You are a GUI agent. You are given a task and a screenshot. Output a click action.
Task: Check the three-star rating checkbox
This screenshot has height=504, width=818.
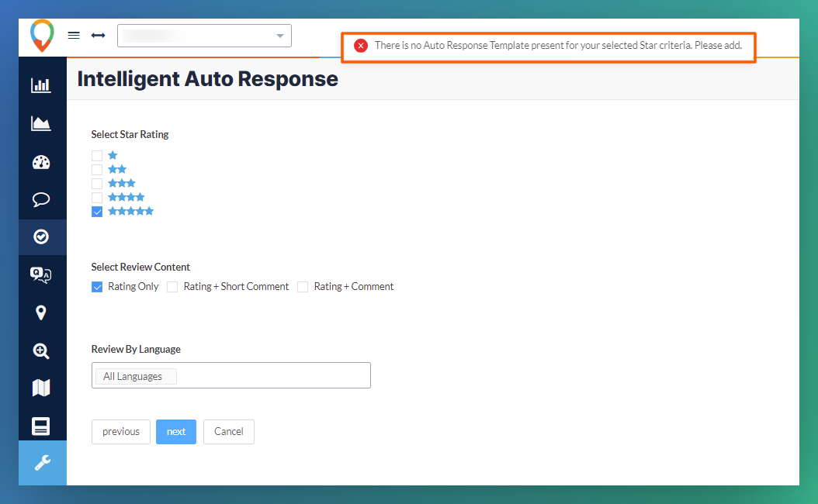[x=97, y=184]
